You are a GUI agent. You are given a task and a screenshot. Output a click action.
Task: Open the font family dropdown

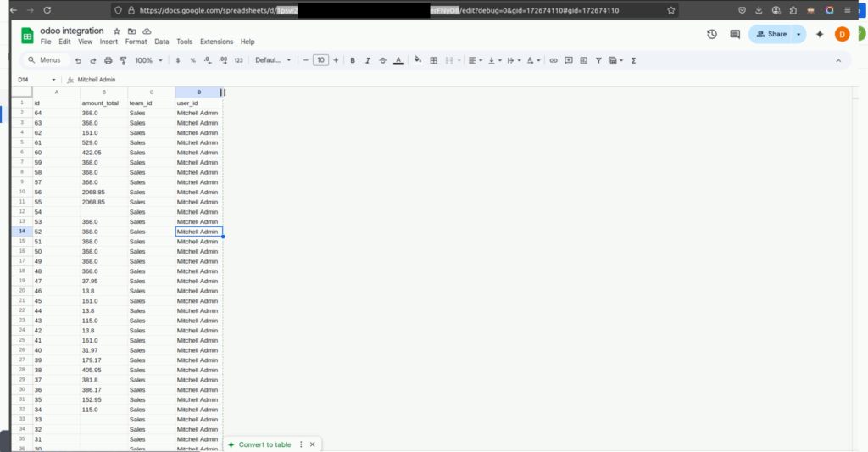[x=273, y=60]
